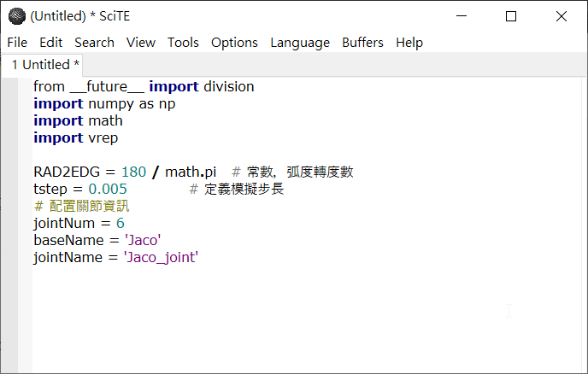Viewport: 588px width, 374px height.
Task: Click the 'baseName' variable name
Action: [x=68, y=240]
